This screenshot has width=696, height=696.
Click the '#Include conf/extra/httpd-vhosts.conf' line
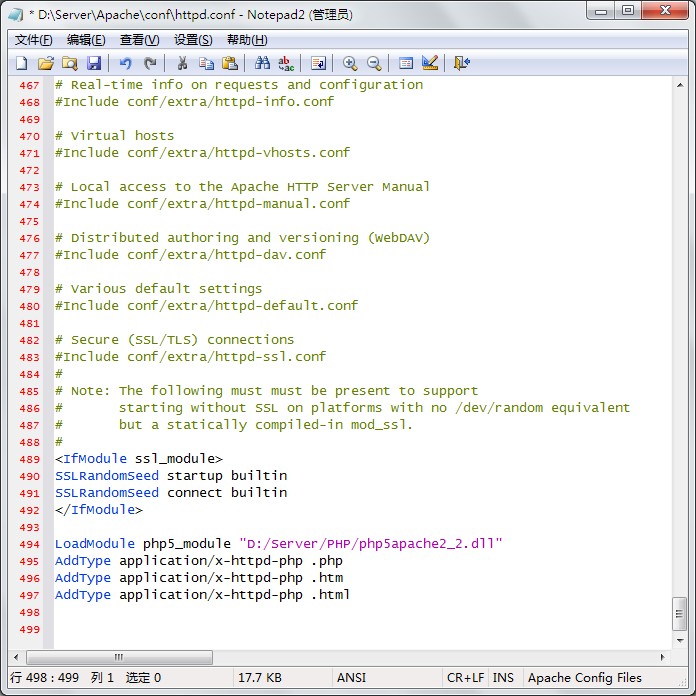click(202, 153)
